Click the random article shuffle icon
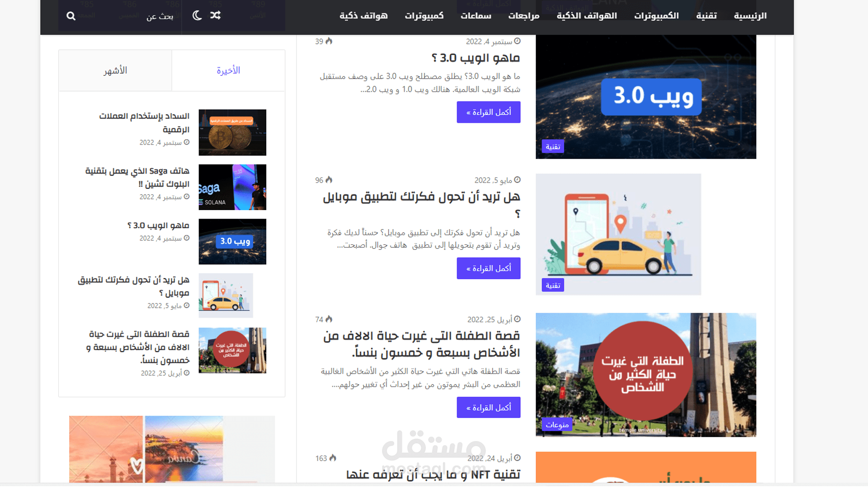This screenshot has width=868, height=488. click(216, 15)
